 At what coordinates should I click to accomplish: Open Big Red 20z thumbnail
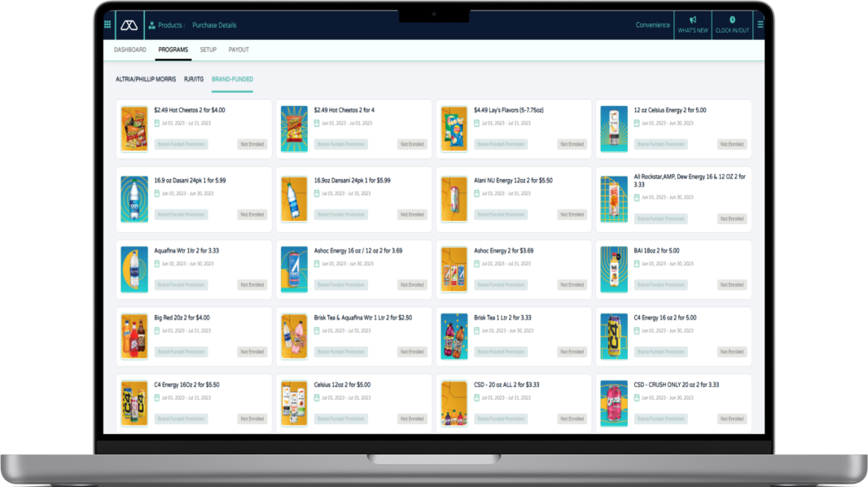[x=134, y=336]
